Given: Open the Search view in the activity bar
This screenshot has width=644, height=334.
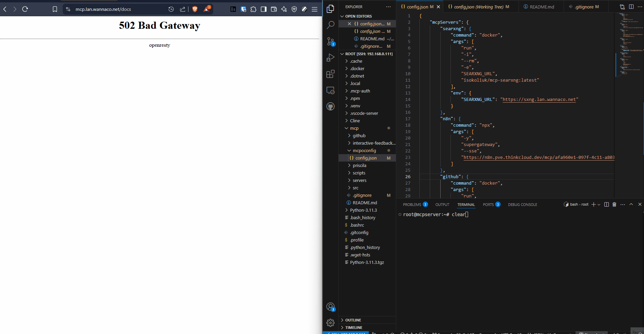Looking at the screenshot, I should pyautogui.click(x=330, y=25).
